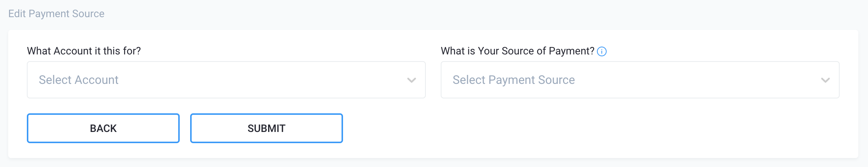Expand the account list under What Account label
The image size is (868, 167).
point(226,80)
